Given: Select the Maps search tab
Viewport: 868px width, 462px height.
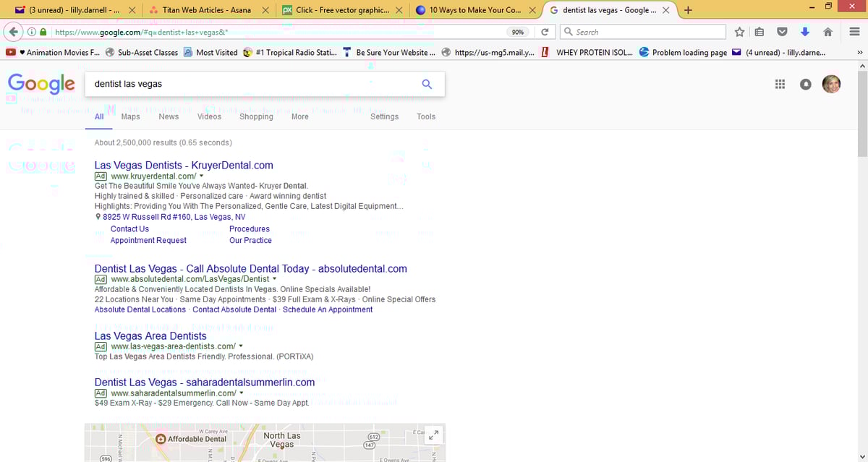Looking at the screenshot, I should click(x=131, y=116).
